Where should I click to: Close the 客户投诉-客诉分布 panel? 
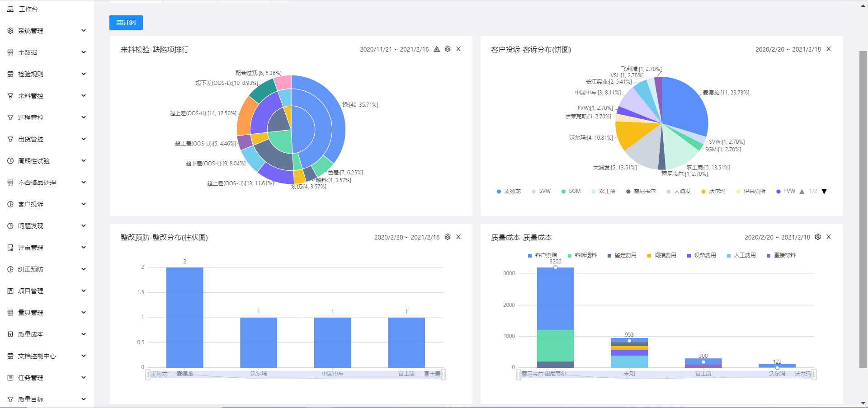[829, 49]
